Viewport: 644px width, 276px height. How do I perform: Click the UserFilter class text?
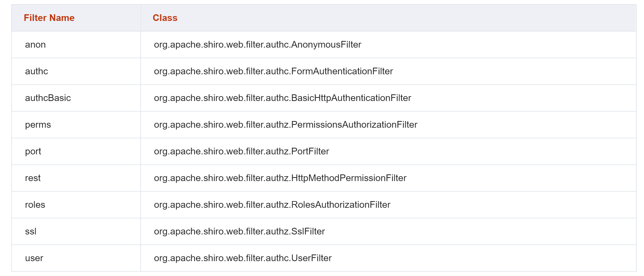click(x=243, y=258)
